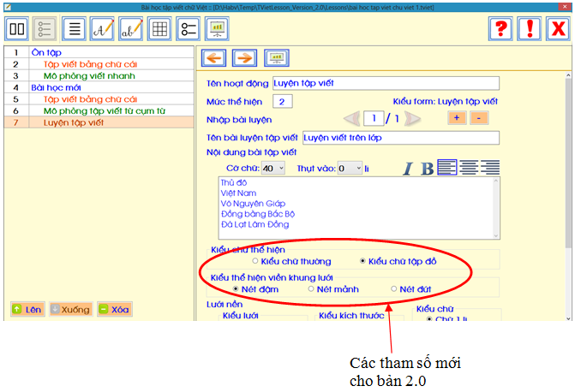Click the line Thủ đô in the text area

pos(234,182)
